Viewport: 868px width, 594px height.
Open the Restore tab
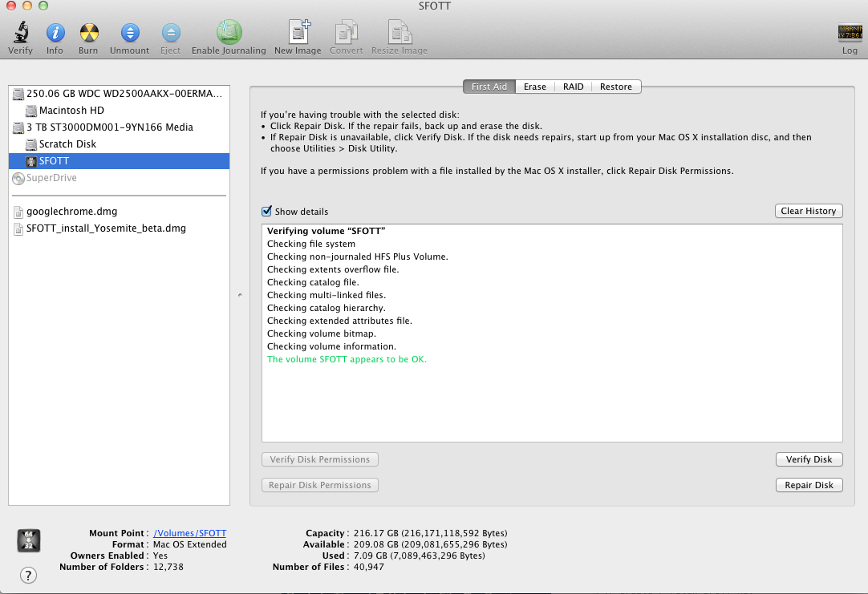pyautogui.click(x=616, y=87)
